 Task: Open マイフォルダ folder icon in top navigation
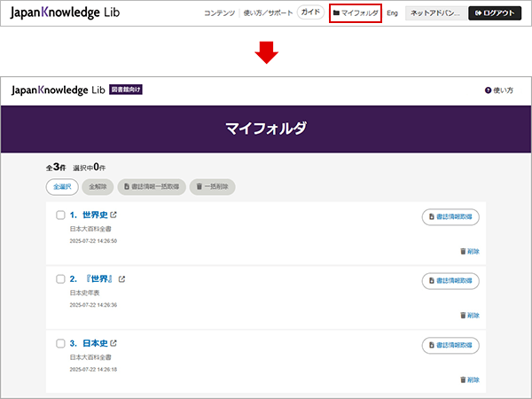[336, 13]
